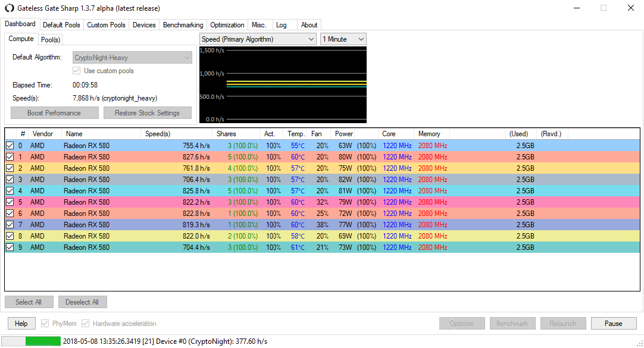
Task: Disable device 9 checkbox in the list
Action: (10, 247)
